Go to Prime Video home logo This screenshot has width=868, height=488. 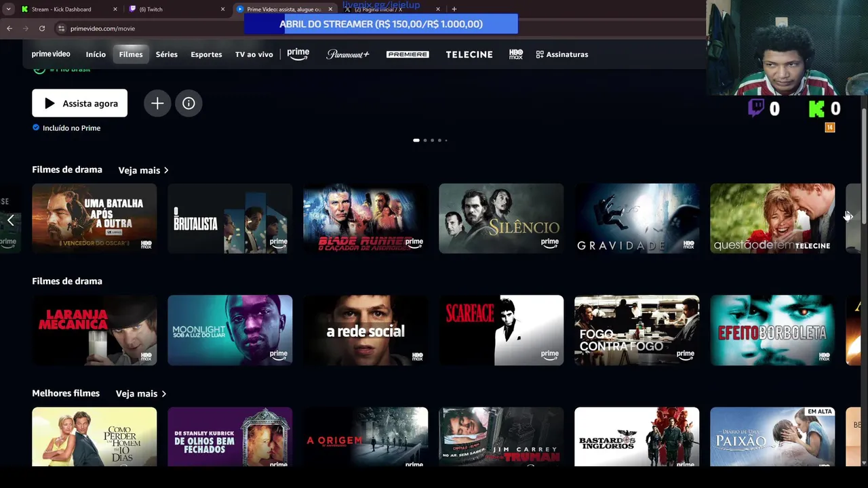(51, 54)
